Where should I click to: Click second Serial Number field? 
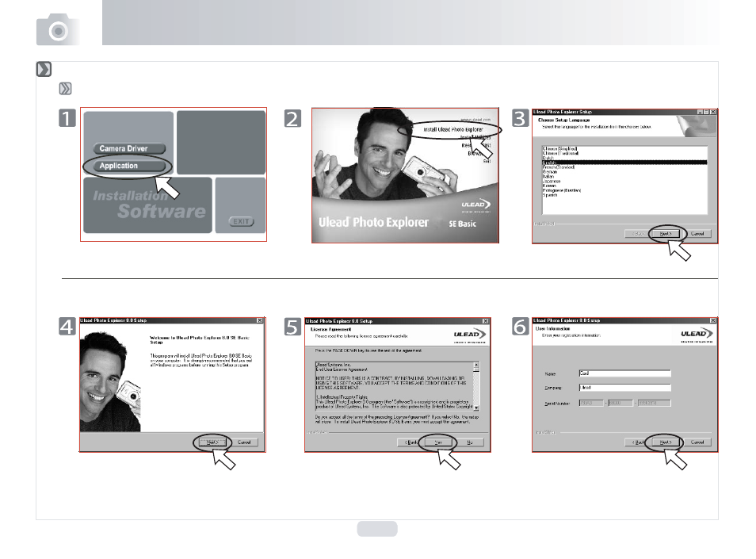tap(620, 403)
